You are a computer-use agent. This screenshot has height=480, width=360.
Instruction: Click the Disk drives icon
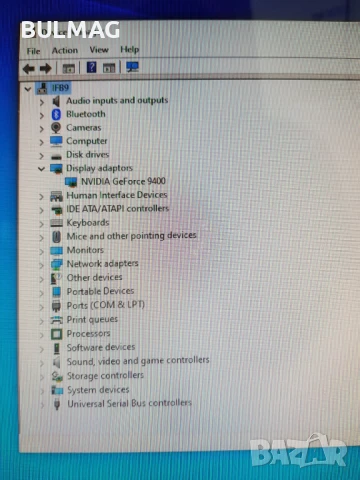pyautogui.click(x=56, y=156)
